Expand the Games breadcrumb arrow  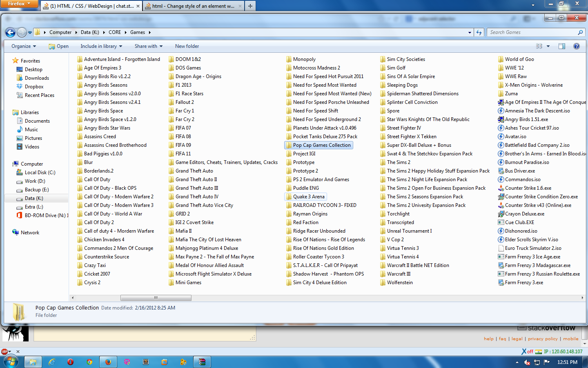[149, 32]
